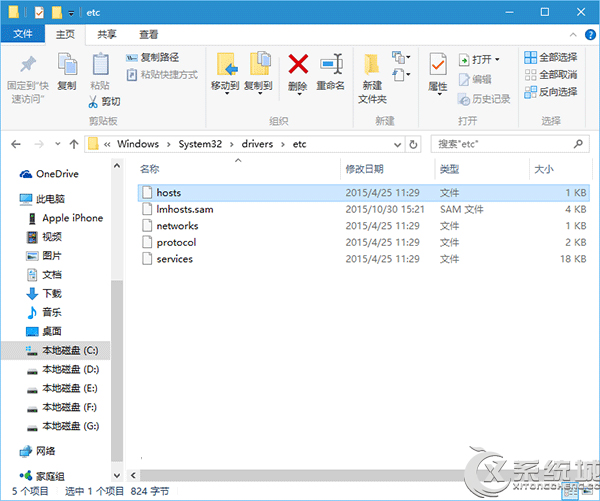Image resolution: width=600 pixels, height=501 pixels.
Task: Select the lmhosts.sam file
Action: pos(363,209)
